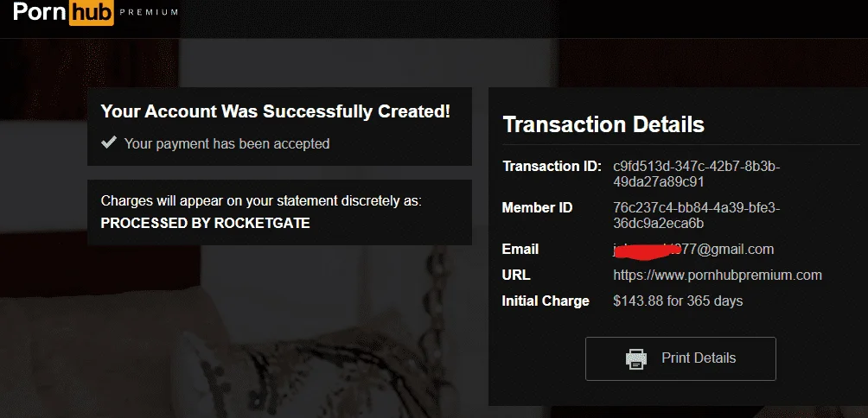Click the Transaction ID label
Viewport: 868px width, 418px height.
(552, 167)
